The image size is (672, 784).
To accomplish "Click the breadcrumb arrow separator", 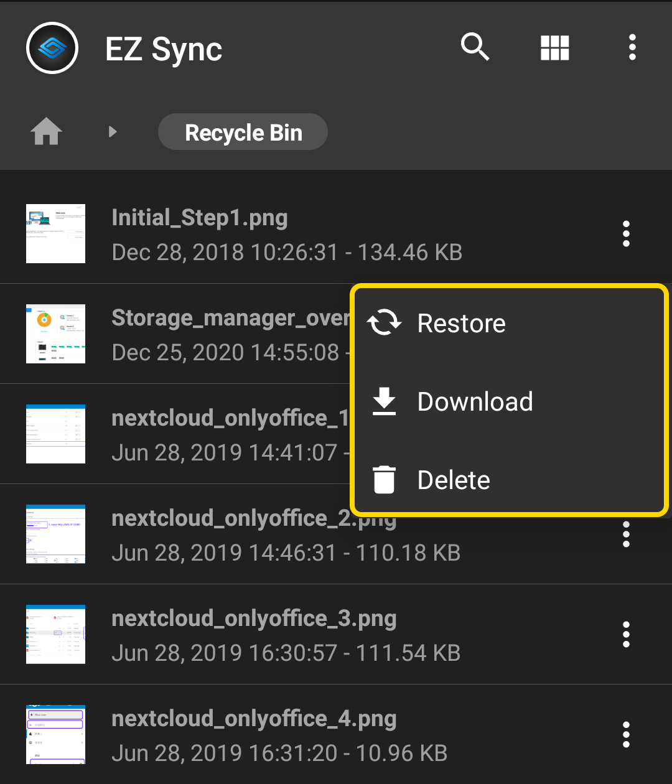I will coord(113,132).
